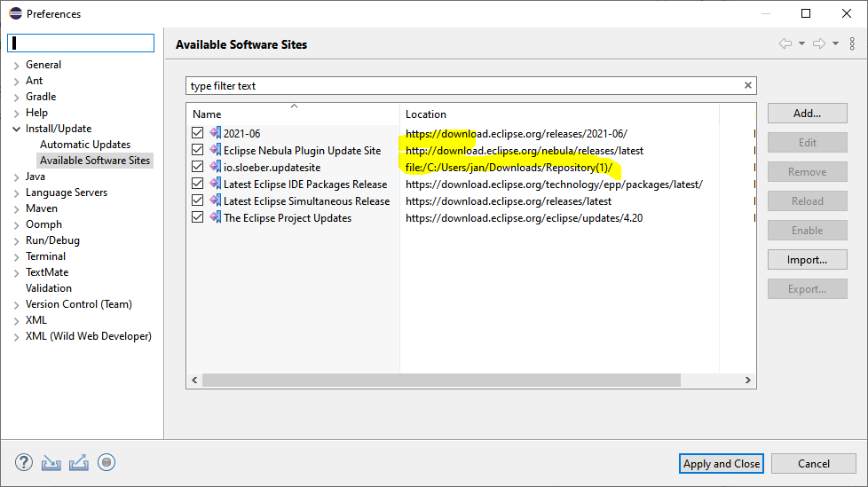This screenshot has width=868, height=487.
Task: Open the Help question mark icon
Action: click(24, 462)
